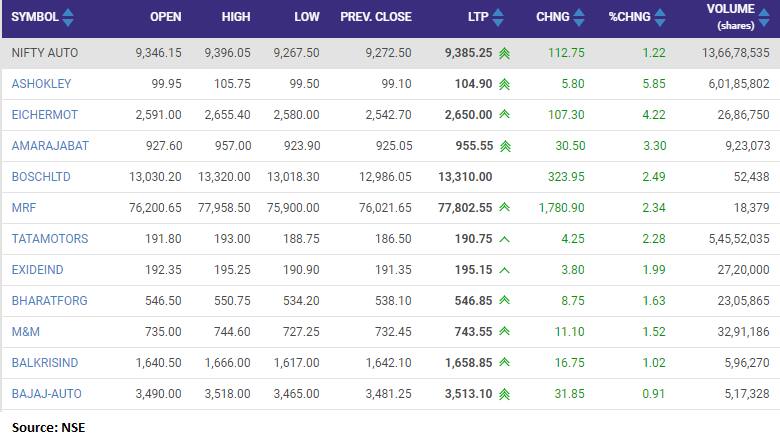
Task: Click NIFTY AUTO up-arrow indicator
Action: (504, 53)
